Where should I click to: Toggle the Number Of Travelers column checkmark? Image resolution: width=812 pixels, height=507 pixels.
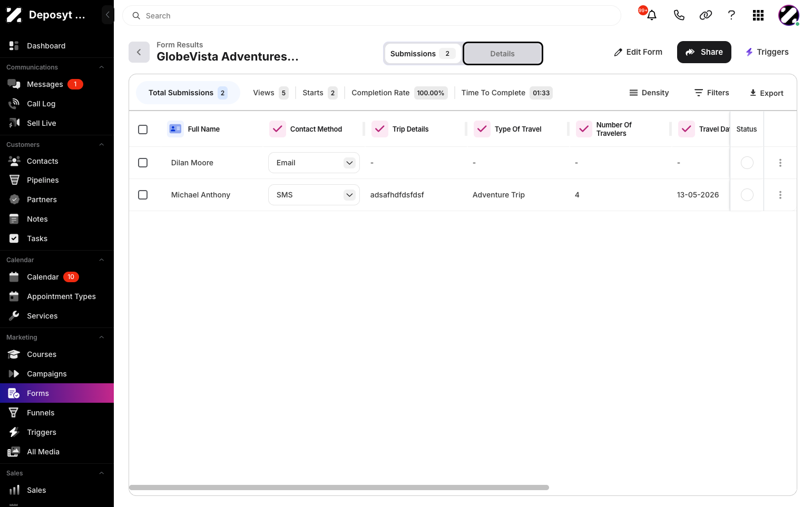click(x=584, y=129)
